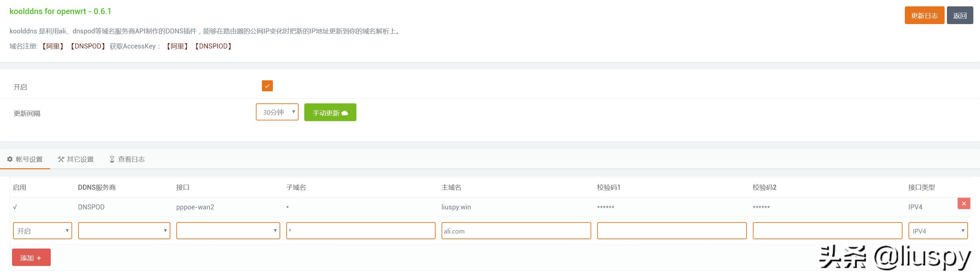Switch to the 查看日志 tab

[x=127, y=159]
